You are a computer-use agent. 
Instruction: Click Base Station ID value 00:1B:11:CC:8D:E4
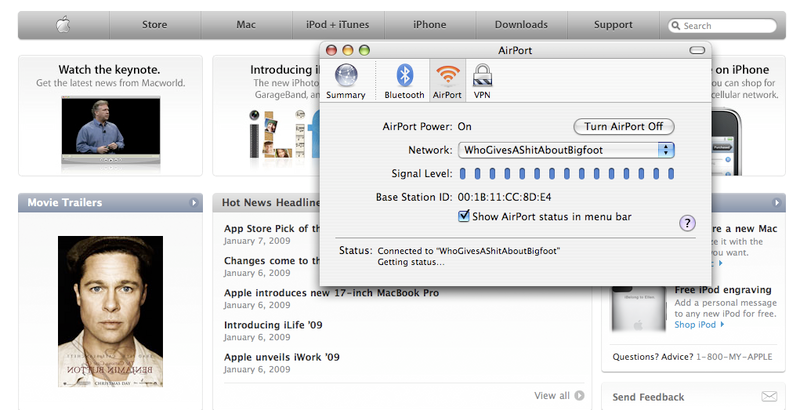(504, 197)
